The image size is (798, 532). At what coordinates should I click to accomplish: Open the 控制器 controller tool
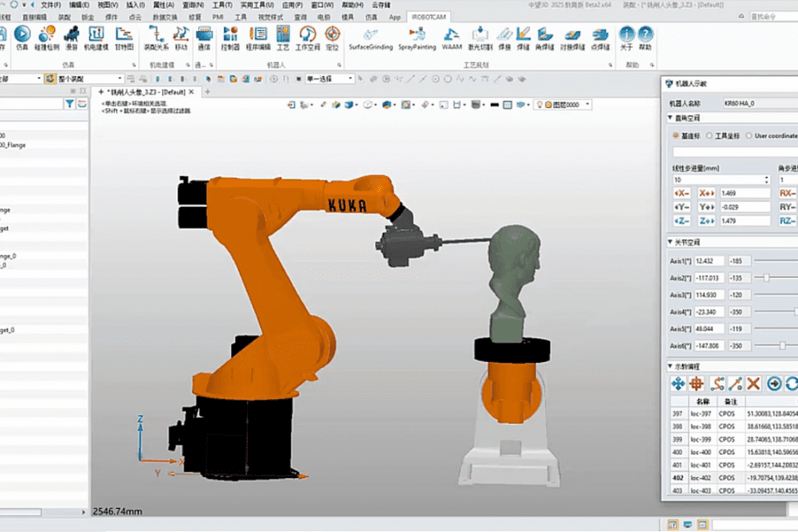230,36
